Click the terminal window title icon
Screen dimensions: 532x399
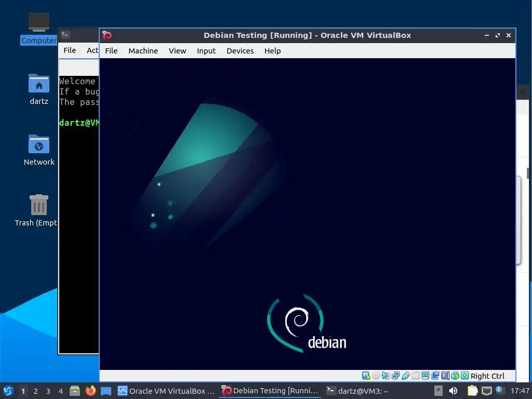coord(65,35)
